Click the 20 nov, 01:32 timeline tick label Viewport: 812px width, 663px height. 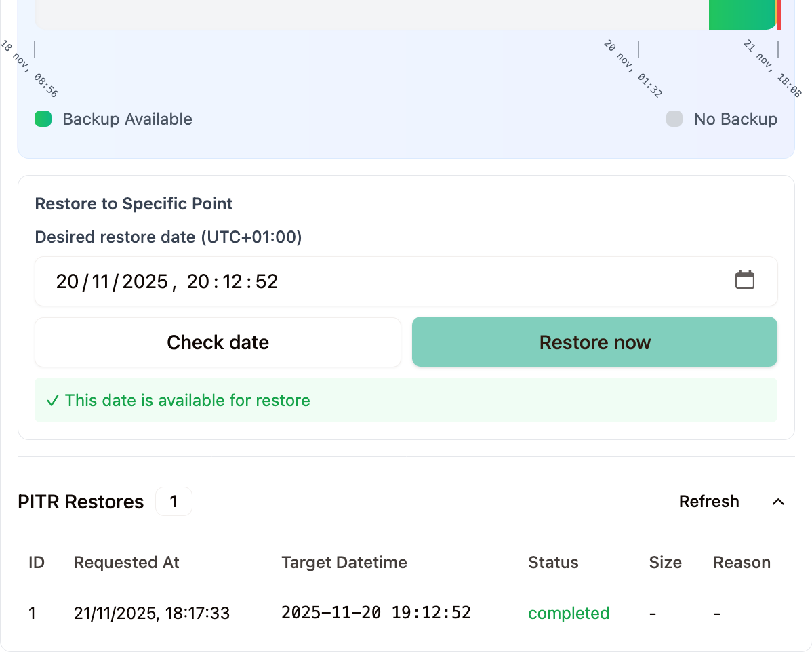[x=632, y=68]
